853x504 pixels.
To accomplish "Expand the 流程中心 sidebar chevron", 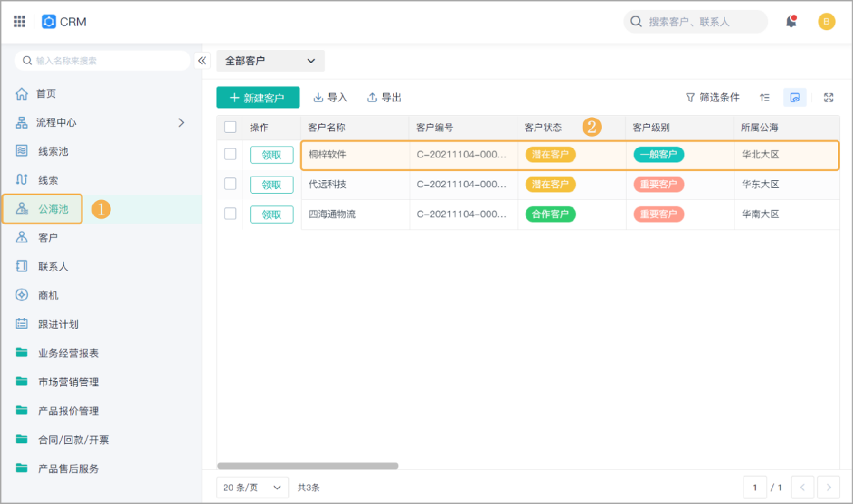I will 181,122.
